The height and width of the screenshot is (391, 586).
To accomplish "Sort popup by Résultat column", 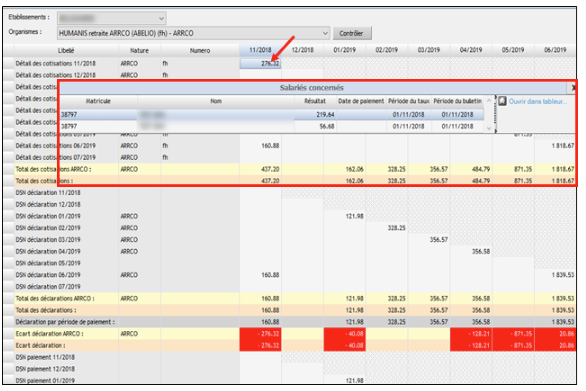I will (315, 101).
